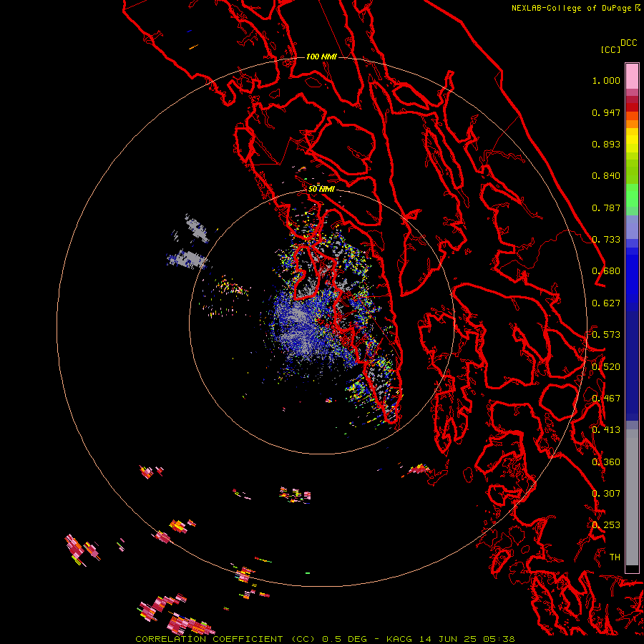The height and width of the screenshot is (644, 644).
Task: Click the DCC label above the color scale
Action: tap(628, 43)
